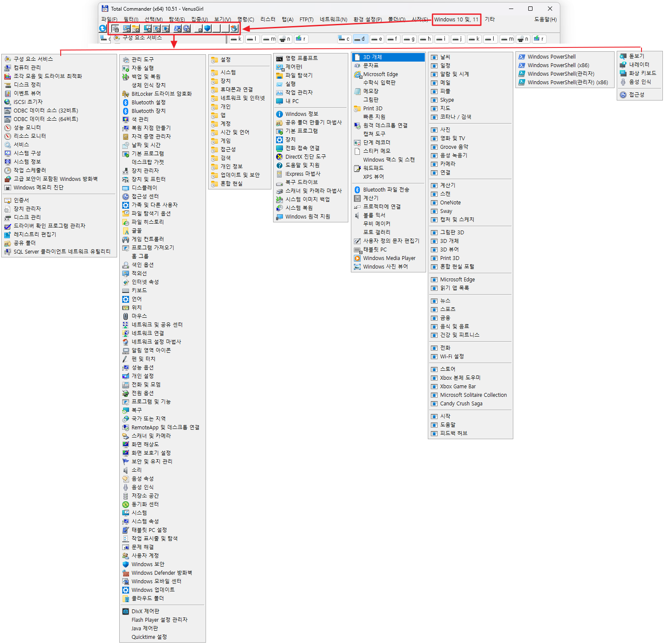Image resolution: width=665 pixels, height=644 pixels.
Task: Click the PowerShell icon next to 'Windows PowerShell (x86)'
Action: [522, 65]
